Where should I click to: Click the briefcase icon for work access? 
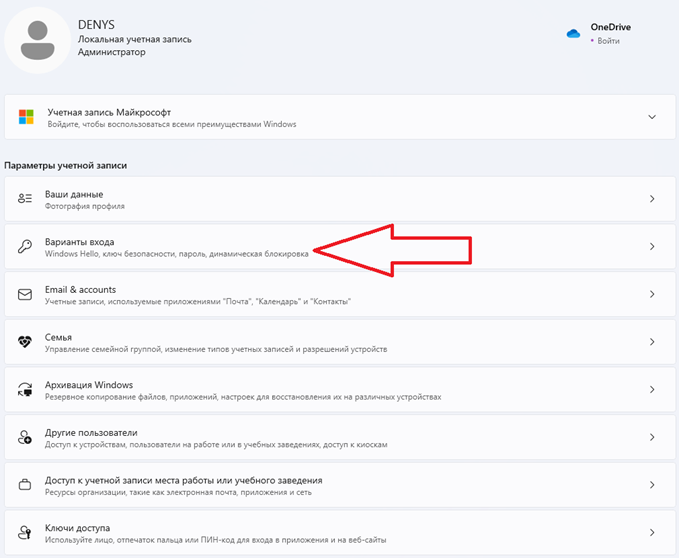pyautogui.click(x=26, y=485)
